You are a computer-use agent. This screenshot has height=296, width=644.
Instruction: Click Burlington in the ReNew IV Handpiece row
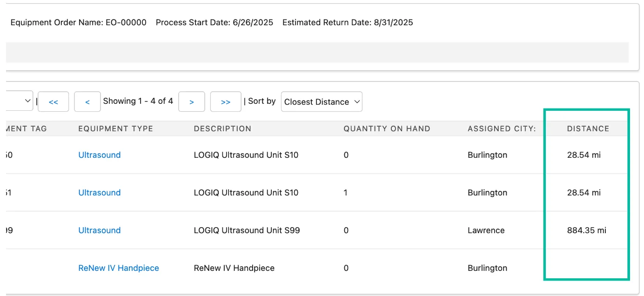pyautogui.click(x=488, y=268)
